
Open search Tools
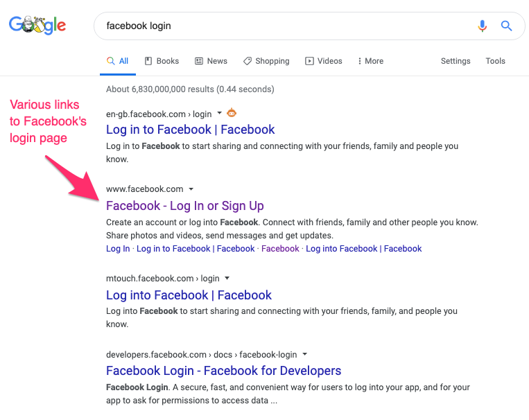[x=495, y=61]
